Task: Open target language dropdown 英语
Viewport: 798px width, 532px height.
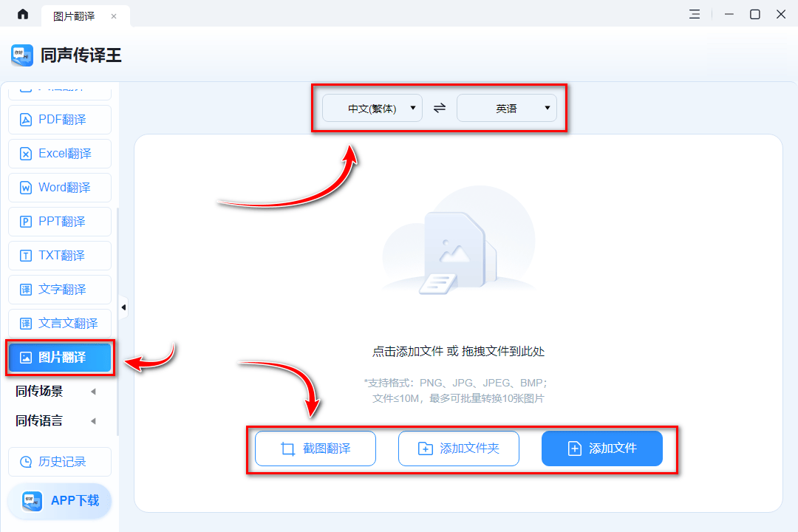Action: (506, 108)
